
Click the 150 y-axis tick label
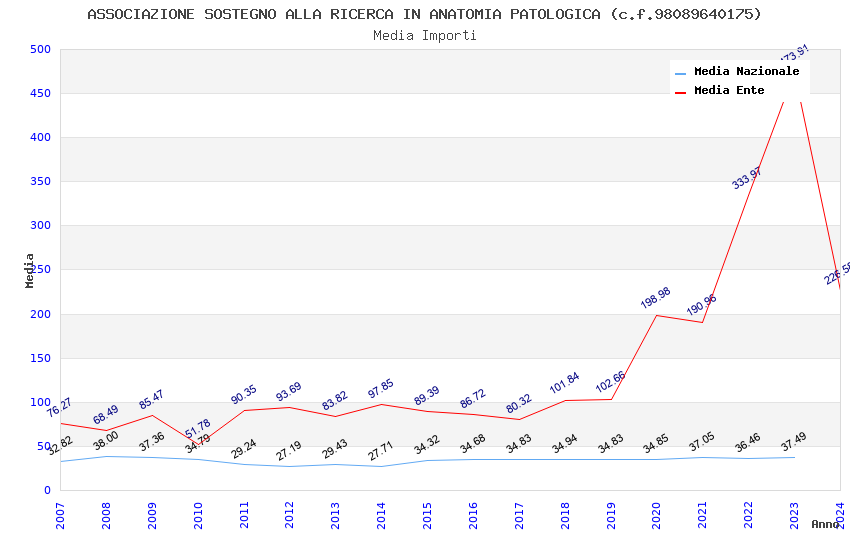tap(40, 358)
